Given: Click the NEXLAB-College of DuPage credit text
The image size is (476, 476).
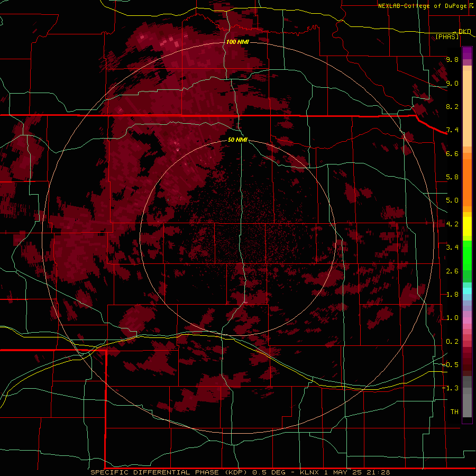Looking at the screenshot, I should [424, 6].
